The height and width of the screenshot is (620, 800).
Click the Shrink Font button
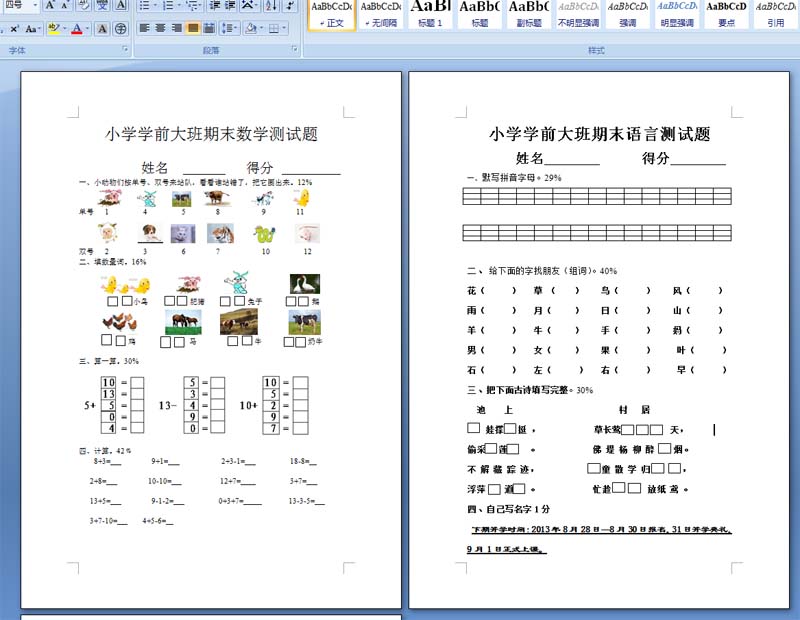(x=65, y=5)
